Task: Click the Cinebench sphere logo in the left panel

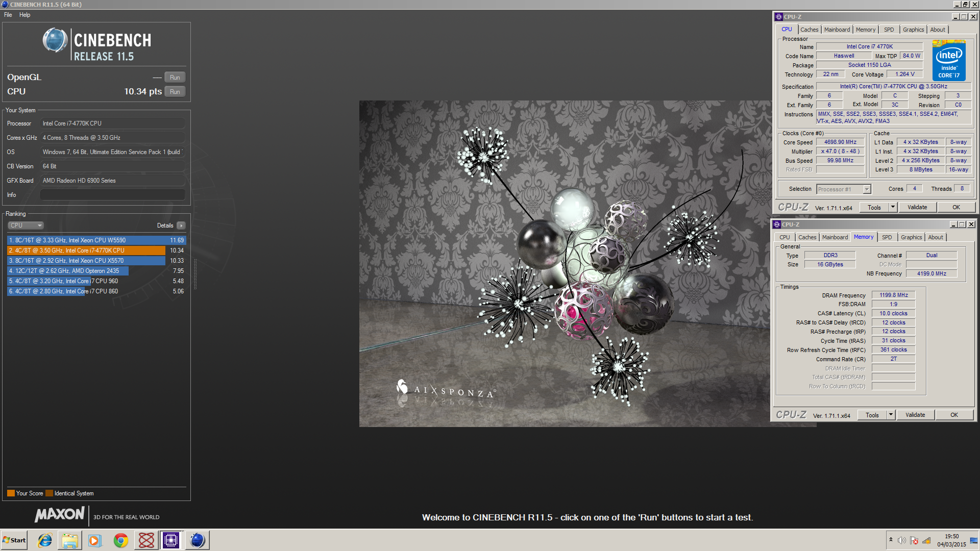Action: point(55,41)
